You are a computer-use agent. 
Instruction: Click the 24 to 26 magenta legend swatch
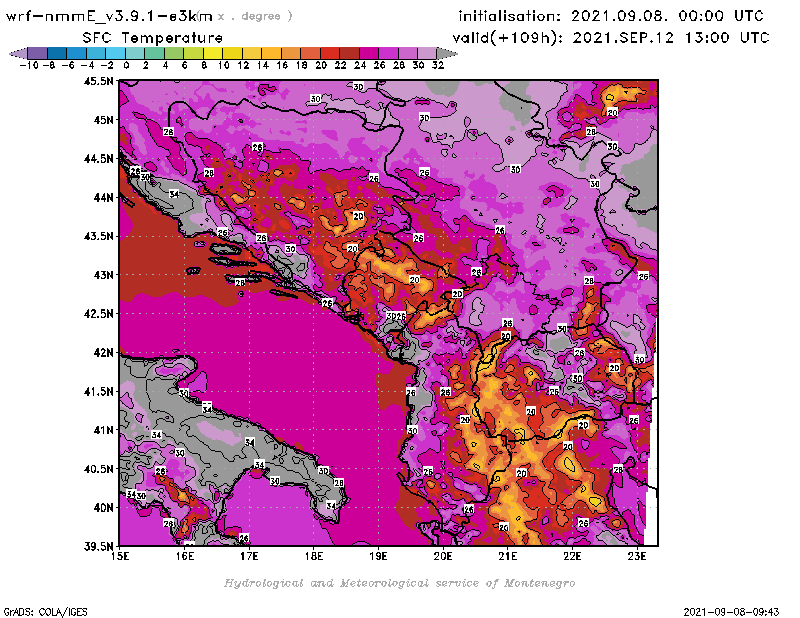pyautogui.click(x=369, y=53)
